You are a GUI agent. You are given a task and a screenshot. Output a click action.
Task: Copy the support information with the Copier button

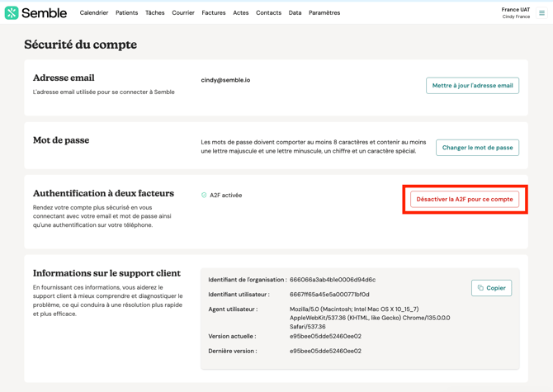pos(491,288)
